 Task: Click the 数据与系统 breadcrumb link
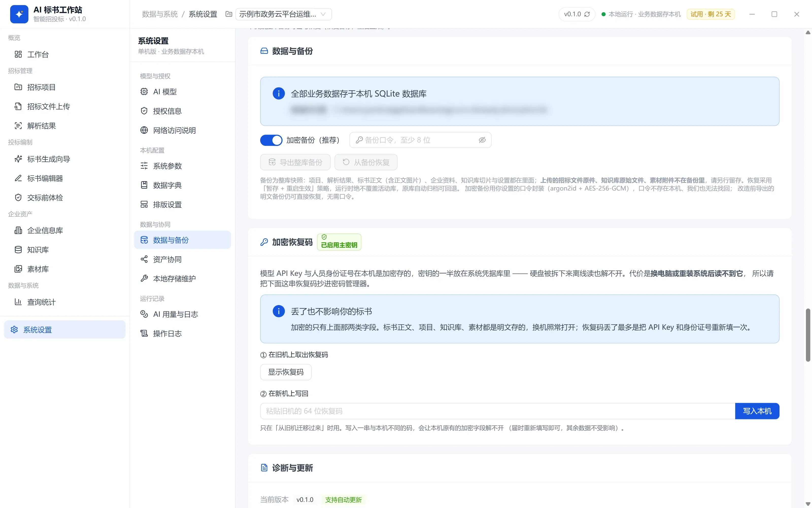click(160, 14)
